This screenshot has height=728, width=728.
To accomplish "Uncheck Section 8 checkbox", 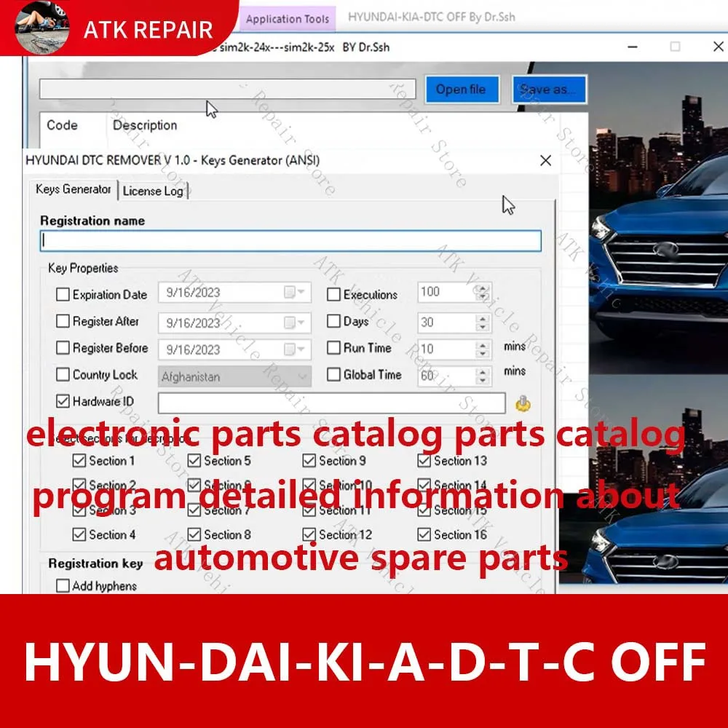I will pyautogui.click(x=194, y=534).
